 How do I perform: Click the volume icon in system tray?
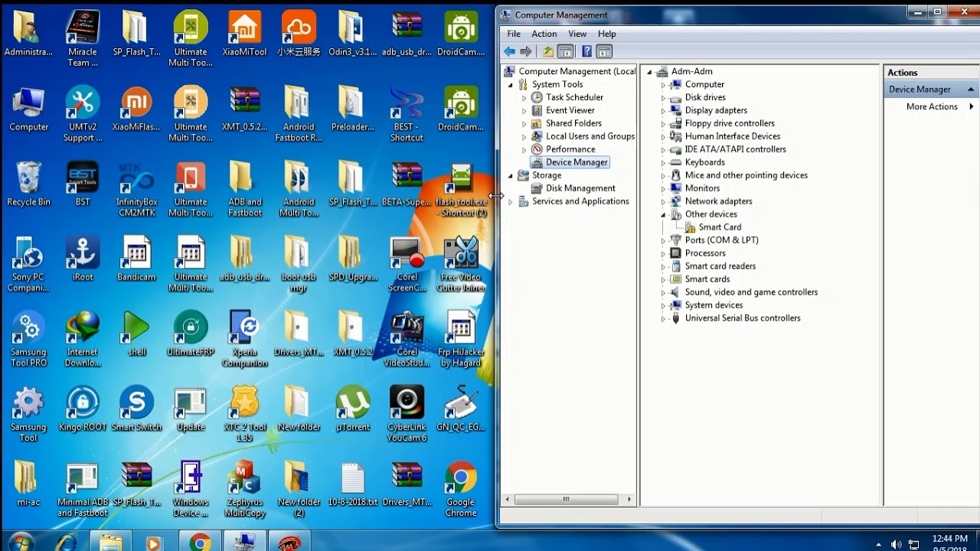896,545
